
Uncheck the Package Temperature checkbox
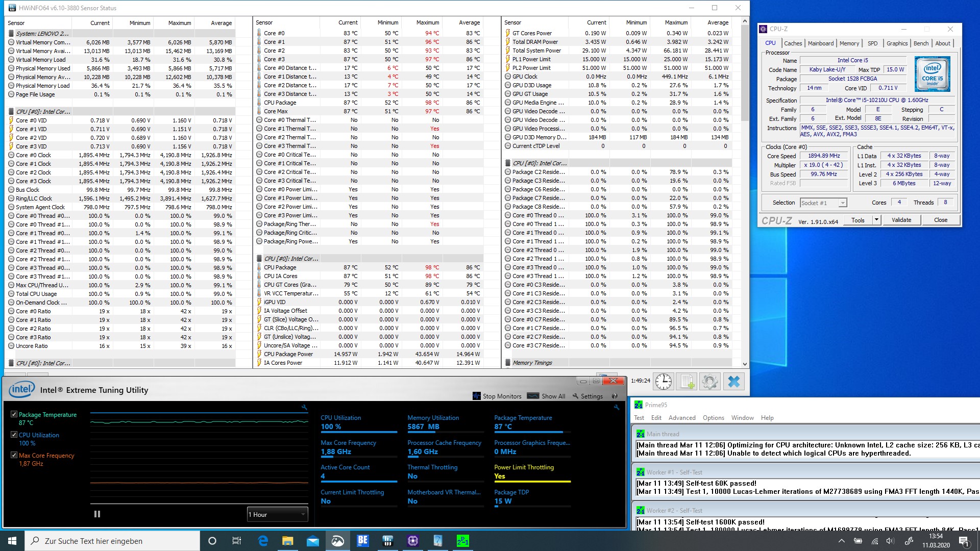[x=14, y=414]
